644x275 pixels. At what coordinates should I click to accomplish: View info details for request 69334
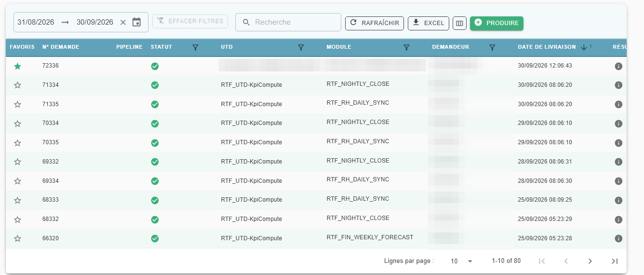[x=618, y=181]
